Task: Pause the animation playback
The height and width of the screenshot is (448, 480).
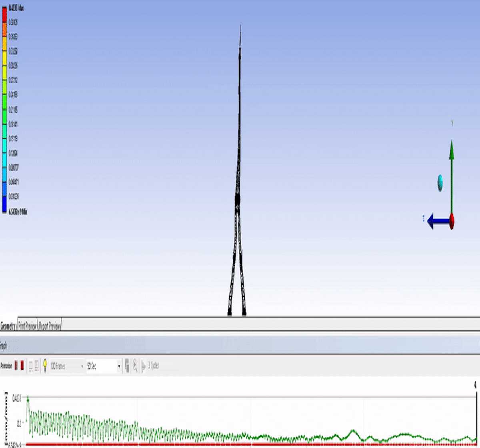Action: (16, 366)
